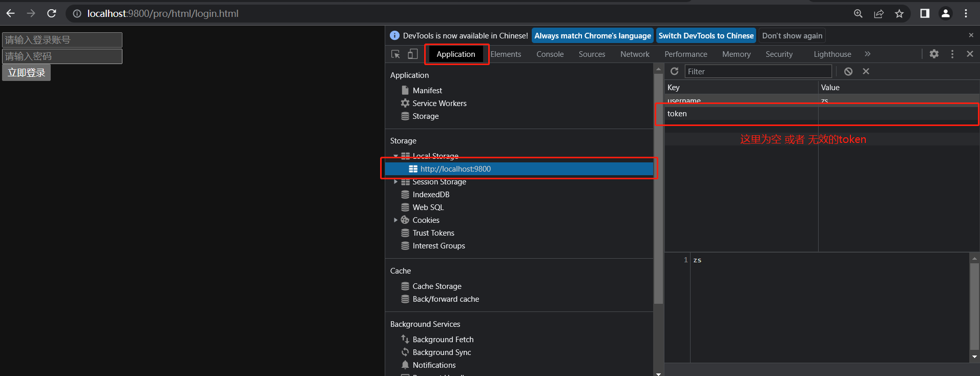
Task: Bookmark this page with star icon
Action: pyautogui.click(x=899, y=14)
